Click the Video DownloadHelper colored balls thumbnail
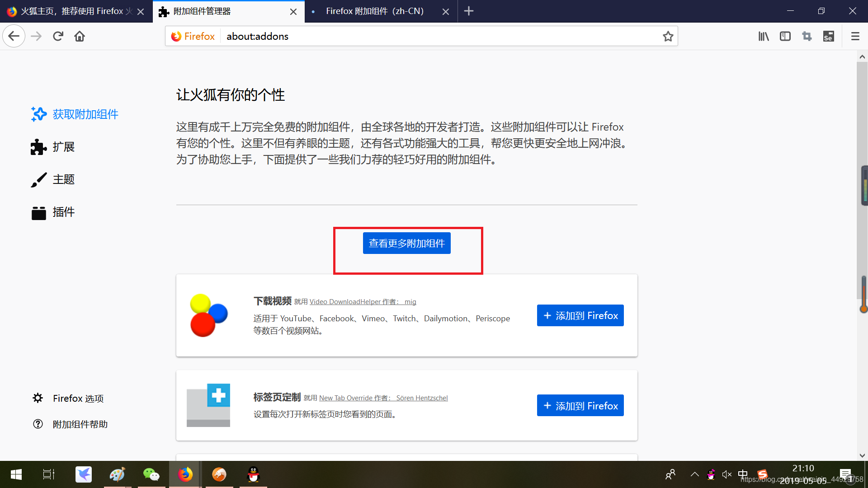The image size is (868, 488). [208, 315]
